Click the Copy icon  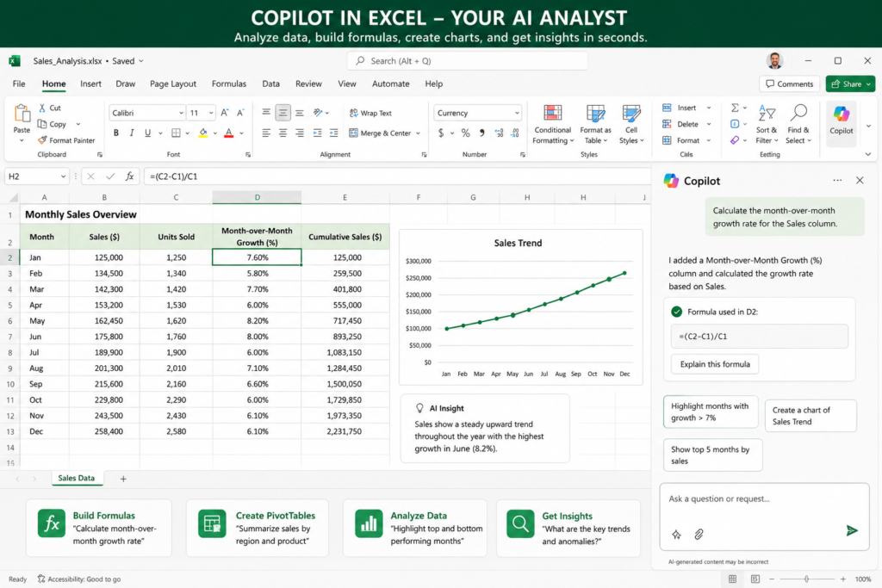[x=42, y=124]
